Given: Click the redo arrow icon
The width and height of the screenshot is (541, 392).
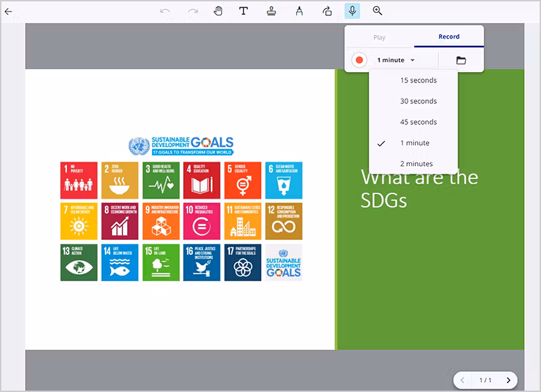Looking at the screenshot, I should (x=193, y=11).
